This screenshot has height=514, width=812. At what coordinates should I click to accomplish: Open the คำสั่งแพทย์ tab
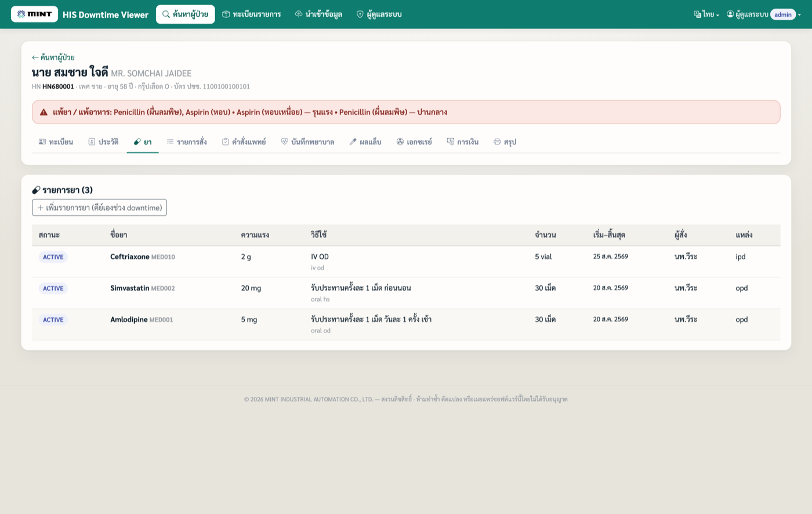[x=244, y=142]
